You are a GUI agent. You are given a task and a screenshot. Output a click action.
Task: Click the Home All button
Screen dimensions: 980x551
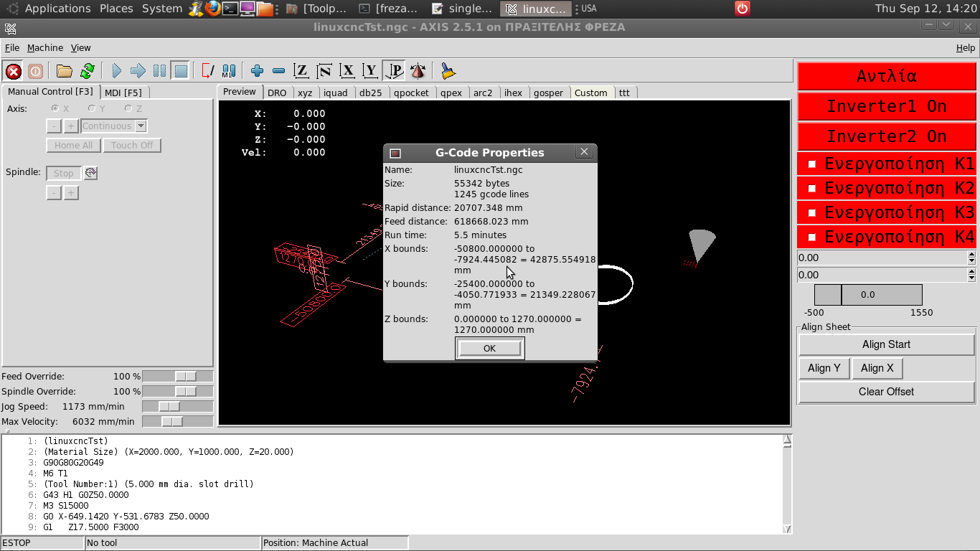[73, 145]
